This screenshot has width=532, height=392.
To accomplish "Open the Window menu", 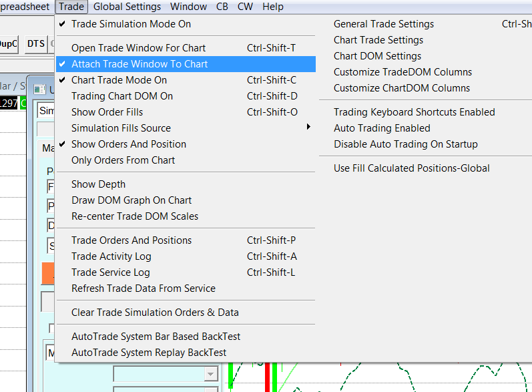I will (x=188, y=7).
